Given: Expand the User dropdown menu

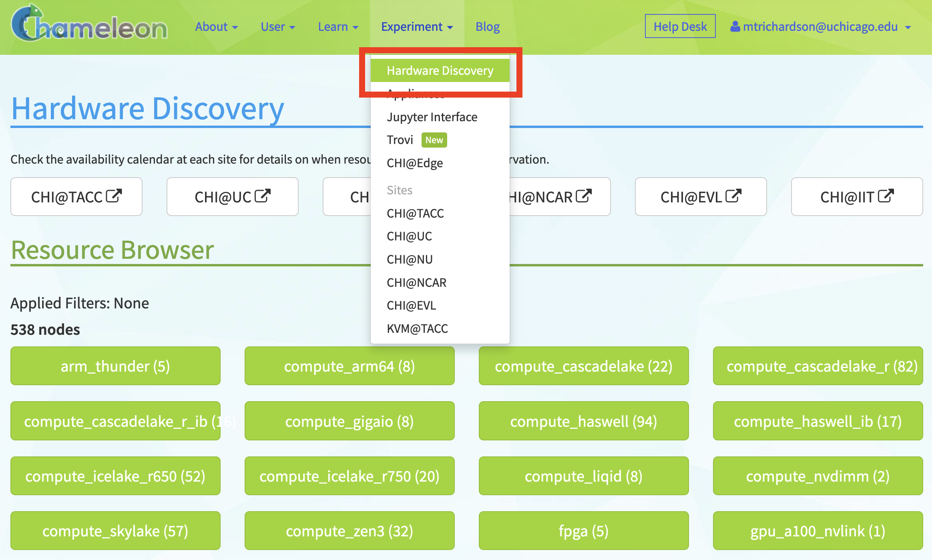Looking at the screenshot, I should 278,27.
